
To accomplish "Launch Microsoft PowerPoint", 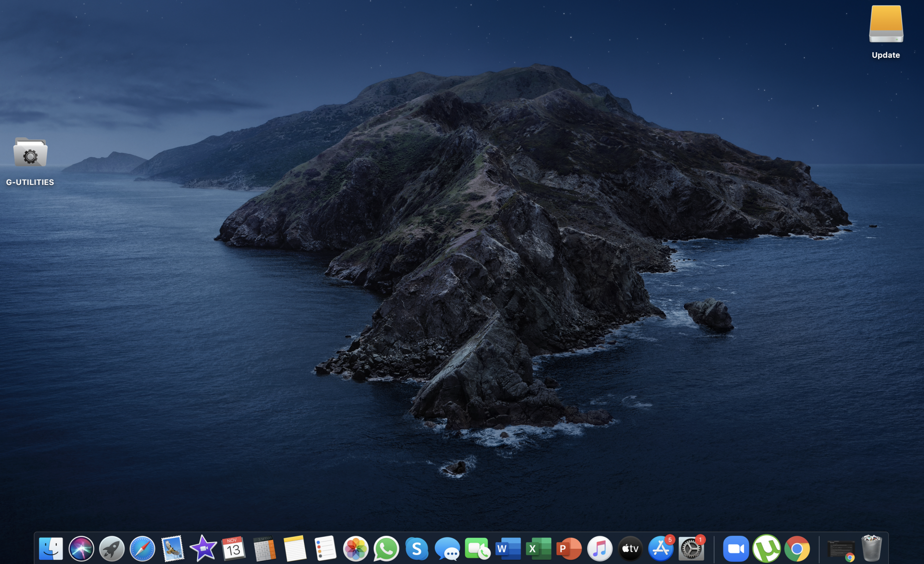I will tap(569, 549).
